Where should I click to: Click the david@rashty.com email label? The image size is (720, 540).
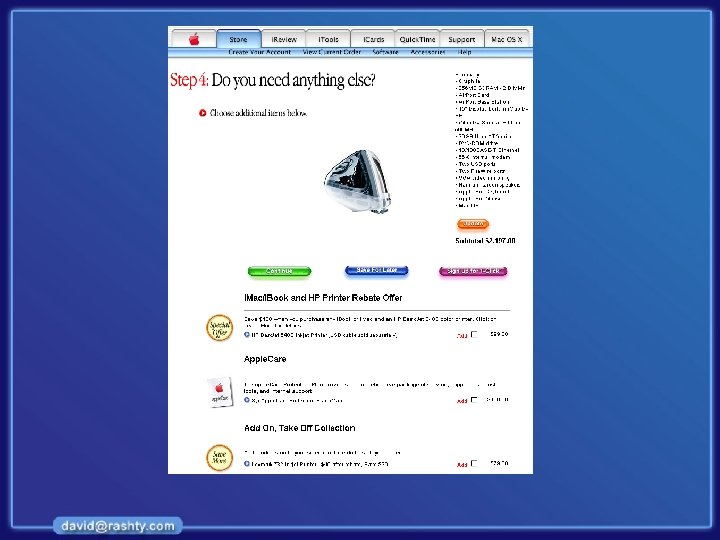click(x=118, y=526)
